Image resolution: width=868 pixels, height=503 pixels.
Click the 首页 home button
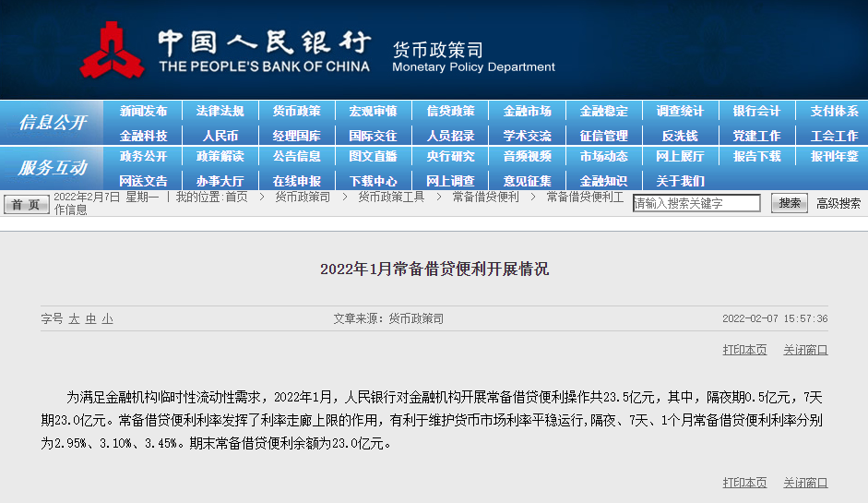[x=26, y=204]
